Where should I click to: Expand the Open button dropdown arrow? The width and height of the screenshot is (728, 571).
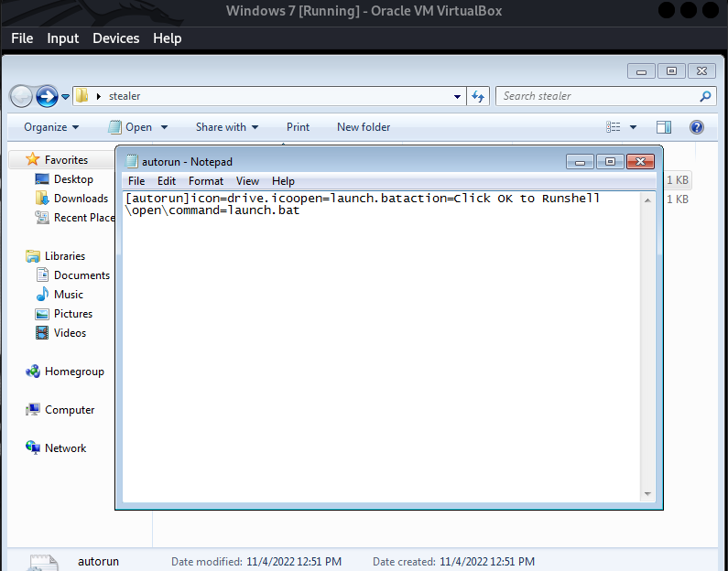[x=164, y=127]
